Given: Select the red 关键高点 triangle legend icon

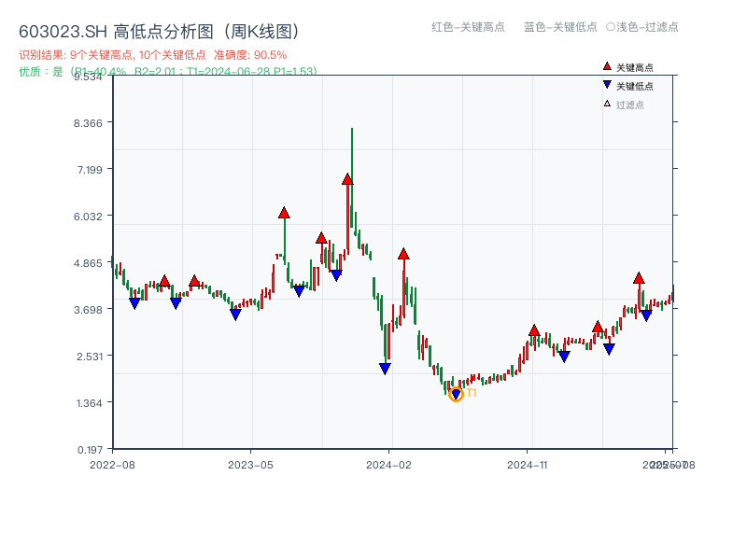Looking at the screenshot, I should 605,67.
